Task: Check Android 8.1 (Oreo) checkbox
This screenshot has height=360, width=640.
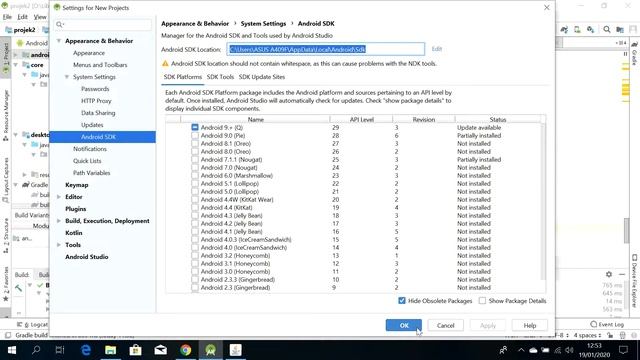Action: (195, 143)
